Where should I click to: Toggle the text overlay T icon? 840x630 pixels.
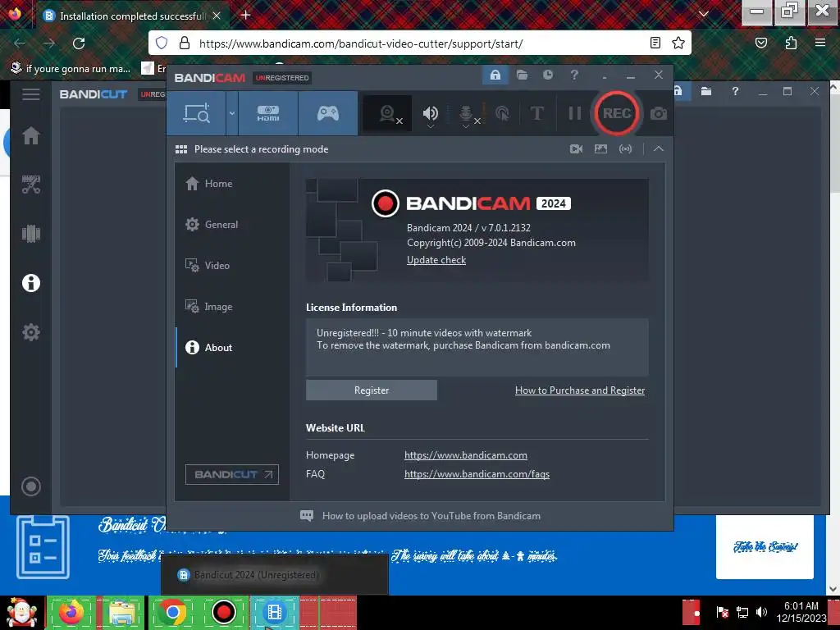click(x=536, y=113)
